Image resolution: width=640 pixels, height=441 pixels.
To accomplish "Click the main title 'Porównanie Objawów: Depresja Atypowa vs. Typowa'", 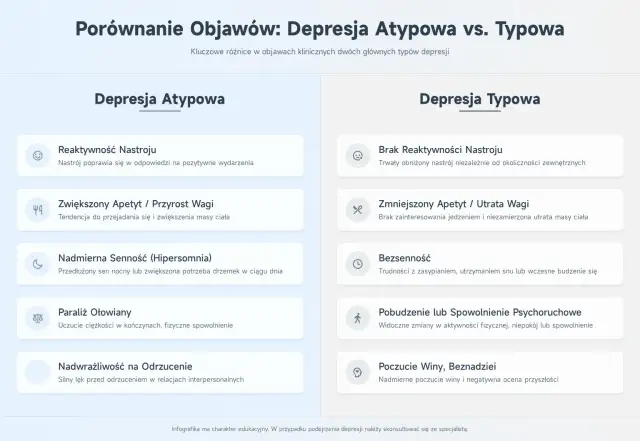I will (x=320, y=29).
